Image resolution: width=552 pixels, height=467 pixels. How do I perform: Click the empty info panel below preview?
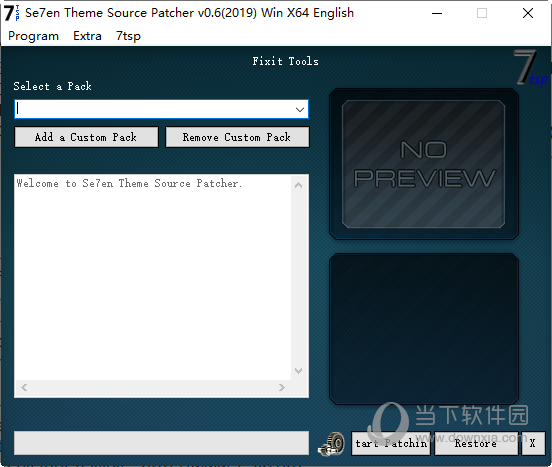[424, 329]
